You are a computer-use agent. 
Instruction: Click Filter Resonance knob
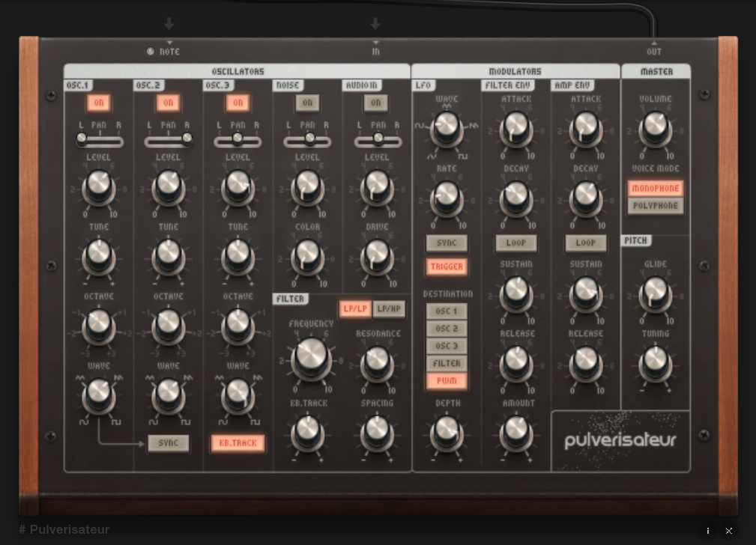(377, 364)
